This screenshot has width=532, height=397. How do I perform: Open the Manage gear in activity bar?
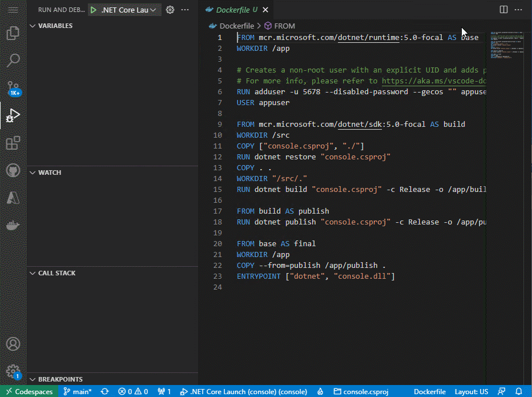click(x=13, y=371)
